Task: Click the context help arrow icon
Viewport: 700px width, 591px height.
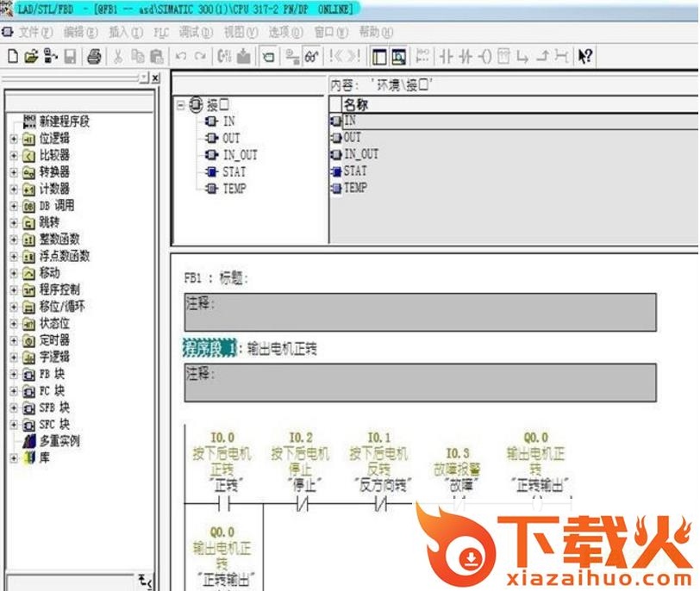Action: coord(585,57)
